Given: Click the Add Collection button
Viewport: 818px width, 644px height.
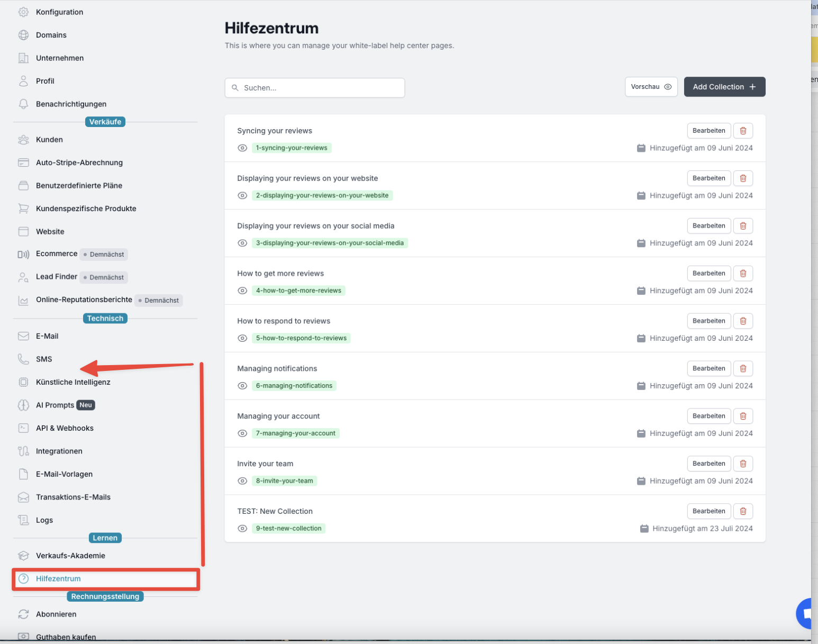Looking at the screenshot, I should pos(724,87).
